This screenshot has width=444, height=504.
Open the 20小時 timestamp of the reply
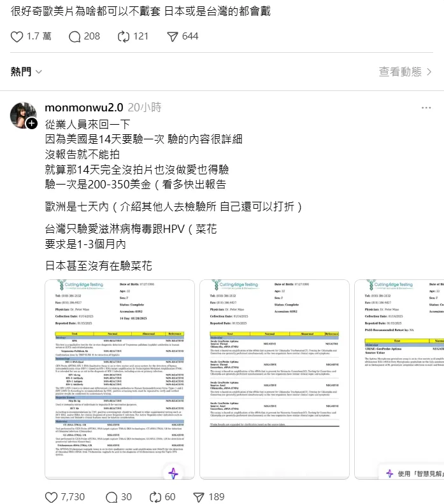145,108
